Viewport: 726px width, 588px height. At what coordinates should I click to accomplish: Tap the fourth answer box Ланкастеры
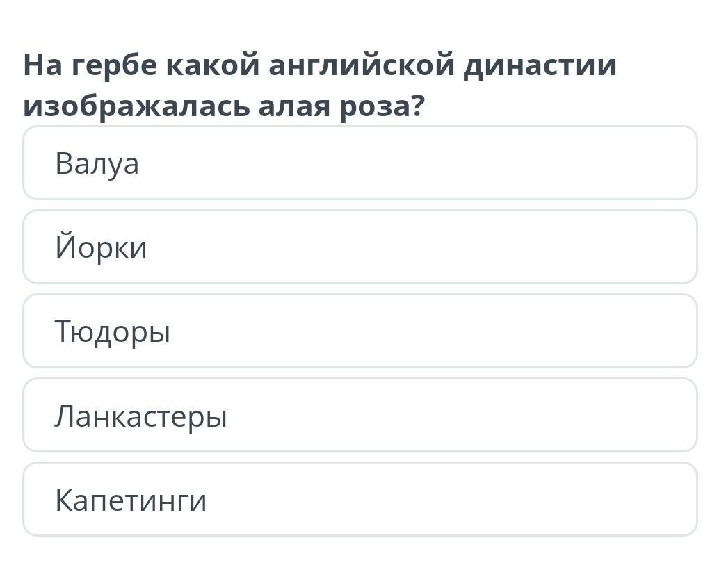tap(360, 415)
